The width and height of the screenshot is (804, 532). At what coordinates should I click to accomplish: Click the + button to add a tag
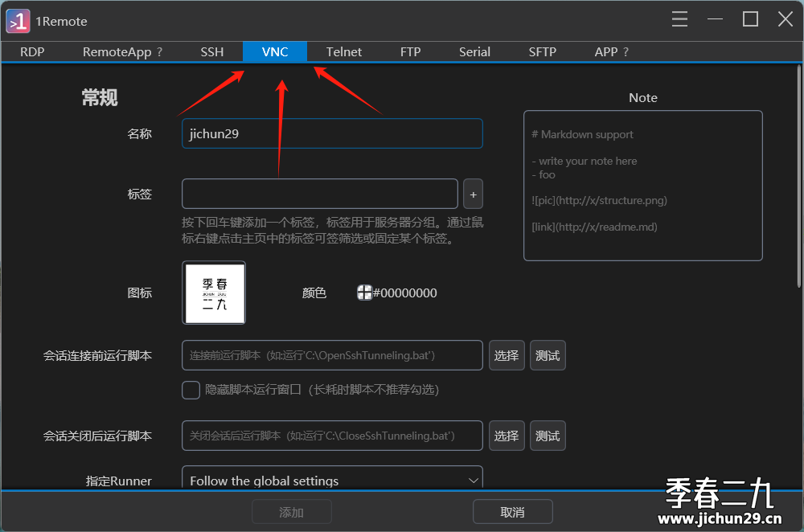point(473,194)
